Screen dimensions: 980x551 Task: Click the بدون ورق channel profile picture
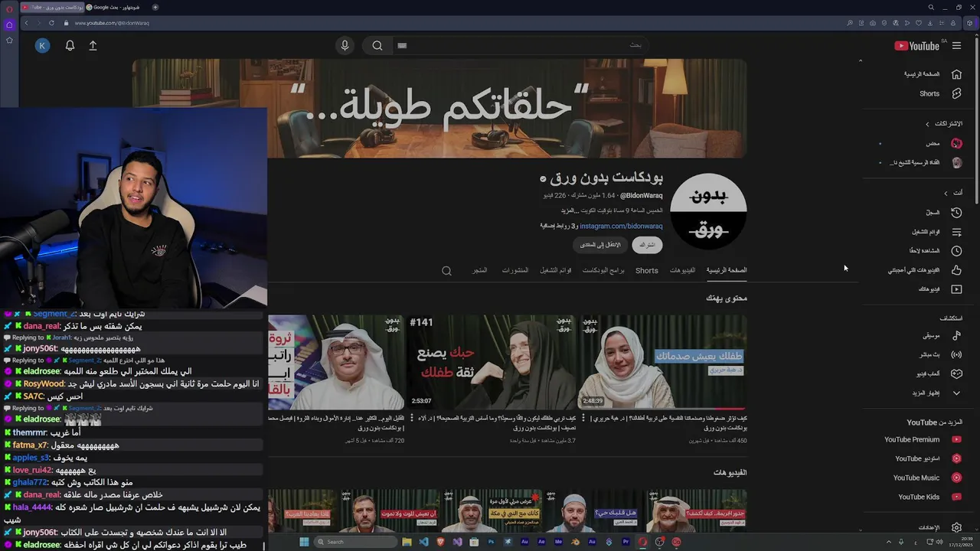[x=708, y=210]
